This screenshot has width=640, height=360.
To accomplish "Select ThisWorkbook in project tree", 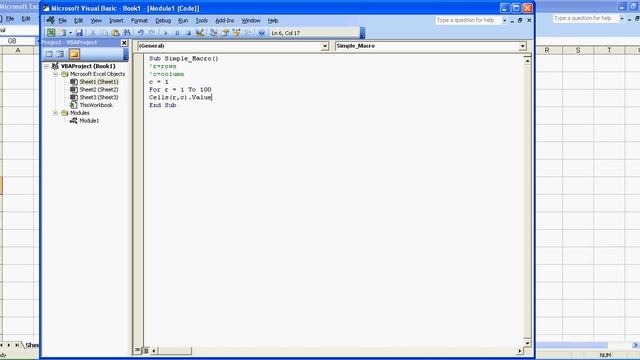I will point(96,105).
